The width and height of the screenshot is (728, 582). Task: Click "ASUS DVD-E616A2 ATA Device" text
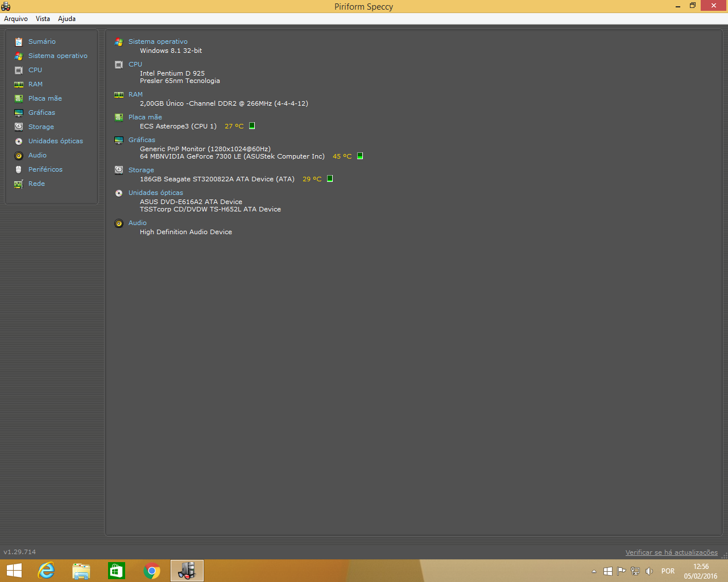point(191,202)
